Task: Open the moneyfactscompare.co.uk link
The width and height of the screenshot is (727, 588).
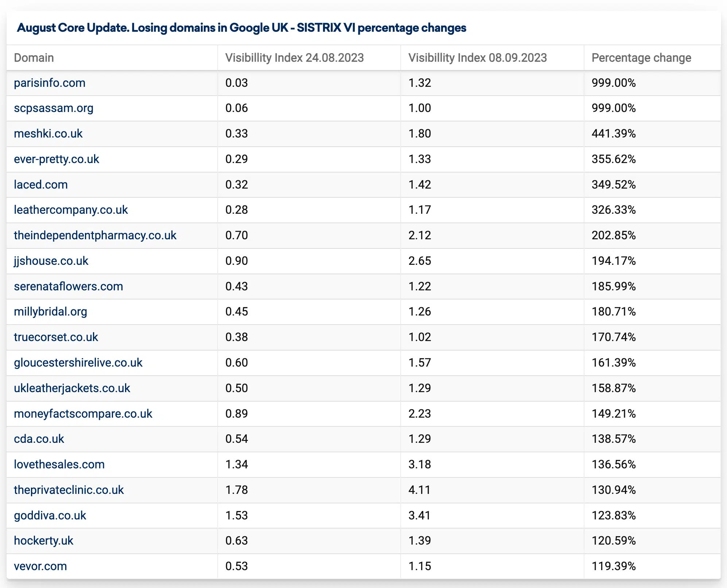Action: pyautogui.click(x=83, y=414)
